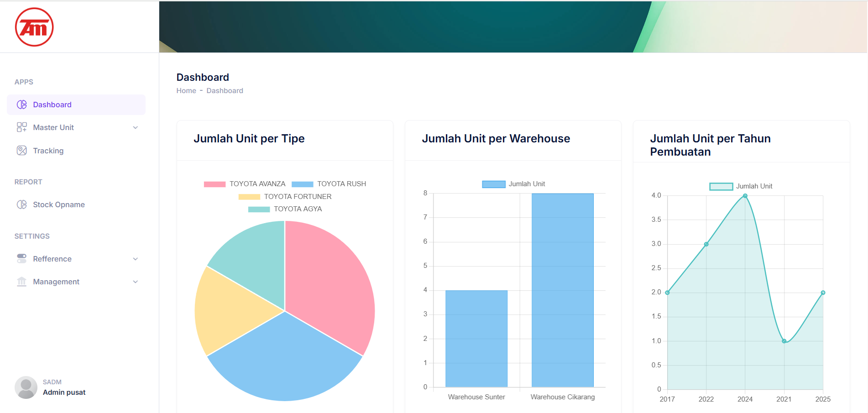Toggle TOYOTA RUSH blue legend swatch
The image size is (868, 413).
[302, 184]
